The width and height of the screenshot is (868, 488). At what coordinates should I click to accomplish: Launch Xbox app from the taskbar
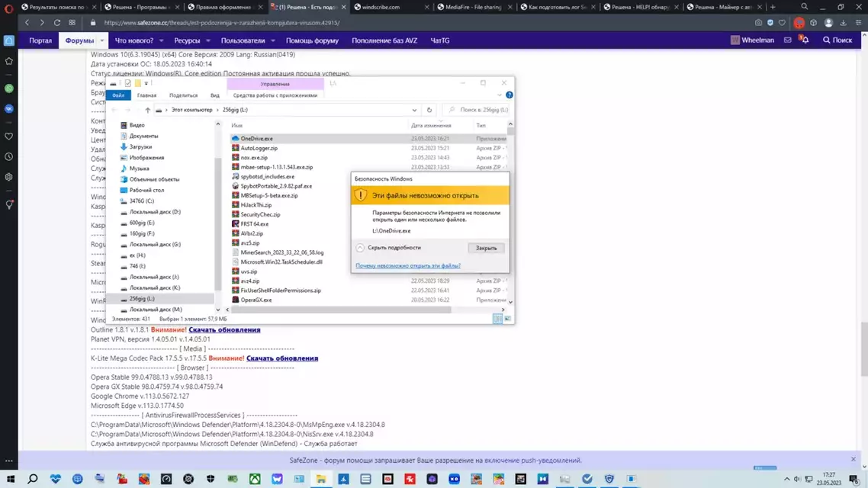(255, 479)
